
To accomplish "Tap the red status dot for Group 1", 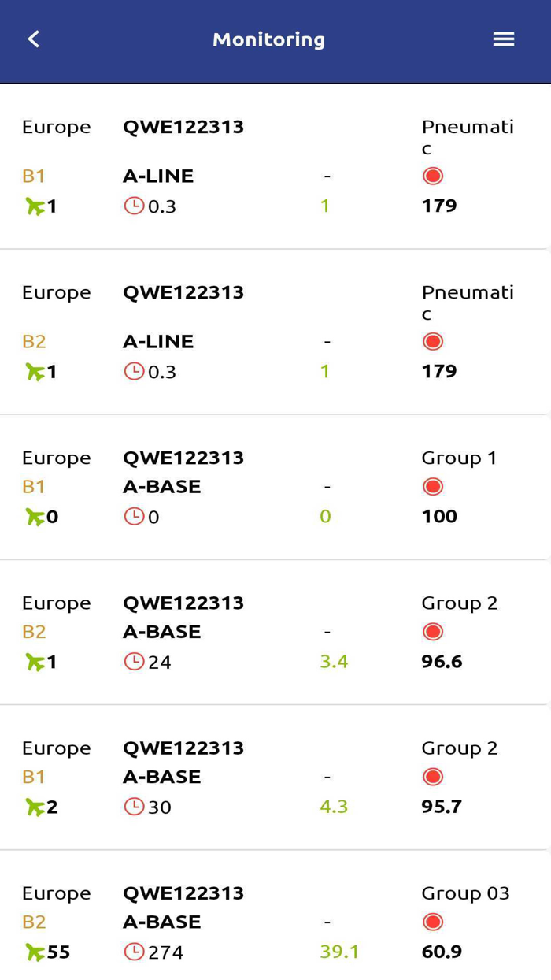I will 433,487.
